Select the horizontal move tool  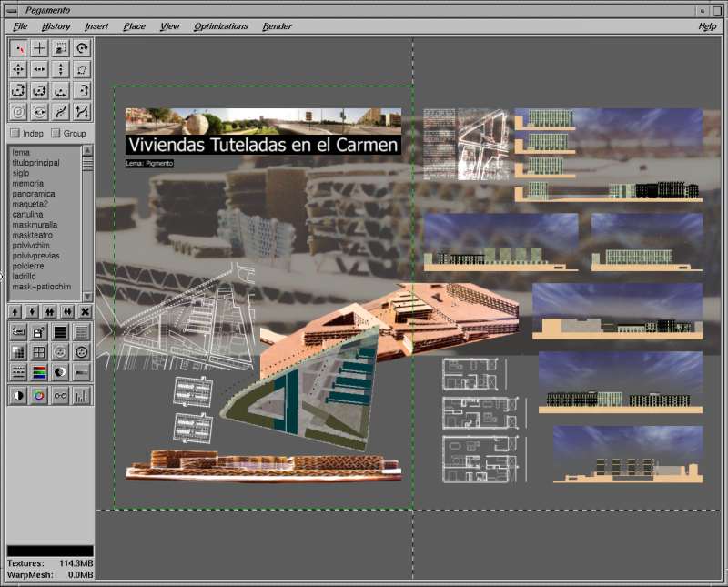point(39,69)
